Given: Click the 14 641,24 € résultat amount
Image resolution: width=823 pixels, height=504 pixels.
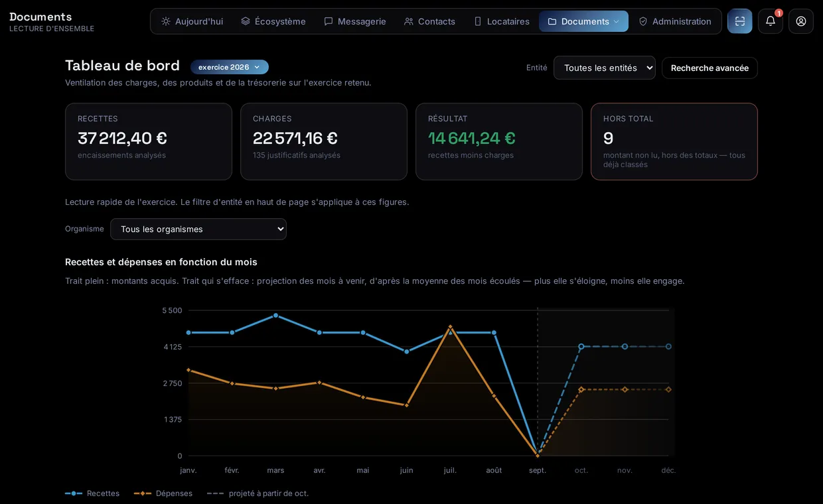Looking at the screenshot, I should point(472,138).
